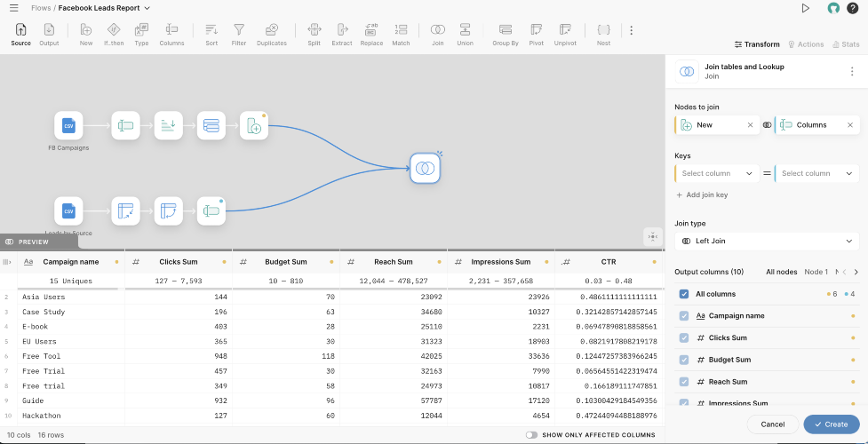
Task: Choose the Match tool
Action: (402, 35)
